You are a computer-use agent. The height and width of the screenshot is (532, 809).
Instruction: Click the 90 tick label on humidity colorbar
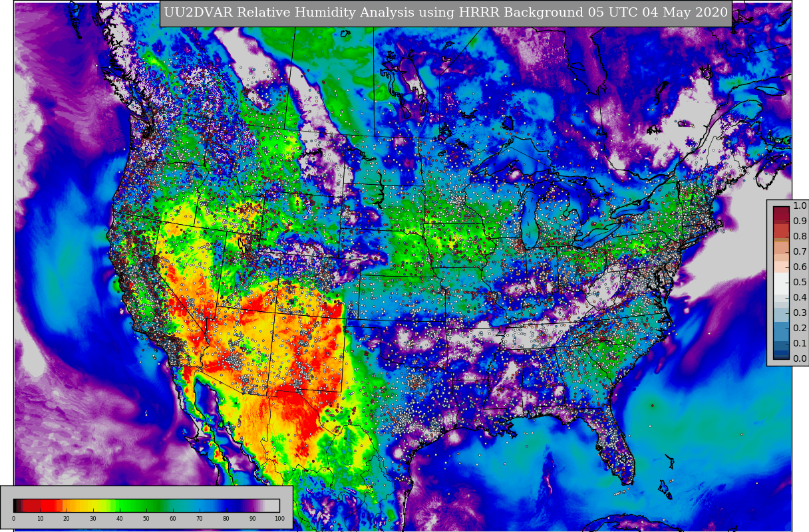253,519
